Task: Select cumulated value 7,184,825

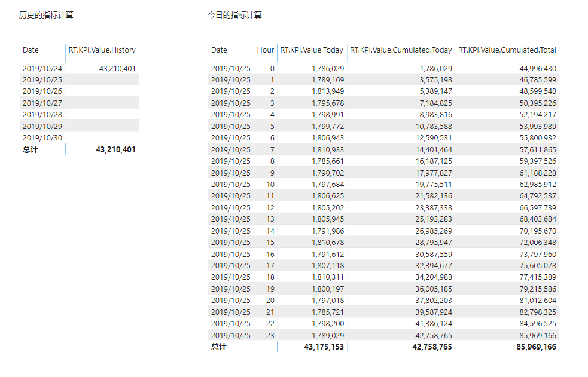Action: (435, 103)
